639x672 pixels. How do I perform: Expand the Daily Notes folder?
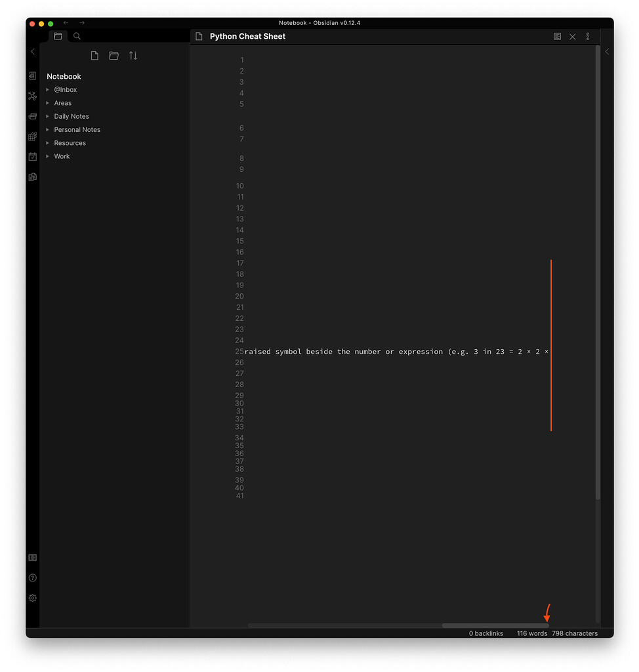[x=47, y=116]
